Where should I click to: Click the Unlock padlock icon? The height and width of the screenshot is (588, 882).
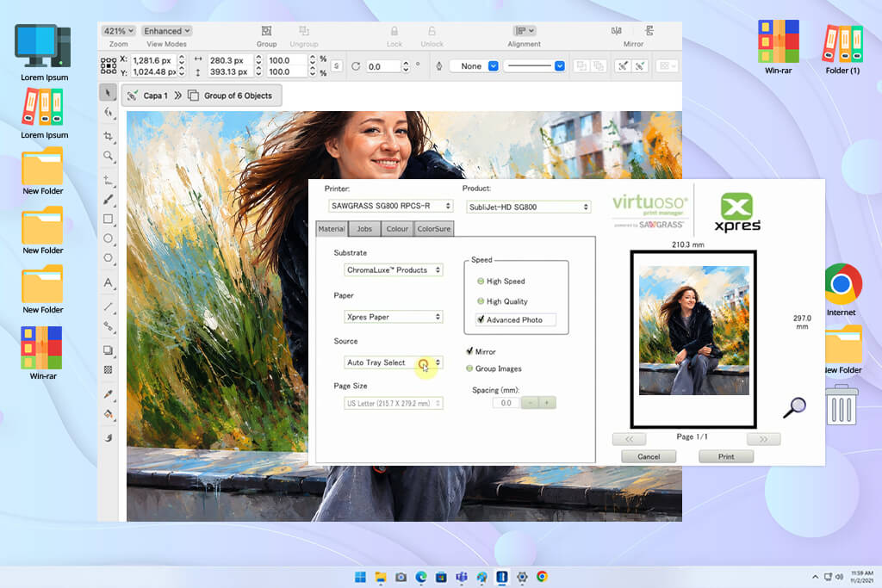(x=432, y=31)
